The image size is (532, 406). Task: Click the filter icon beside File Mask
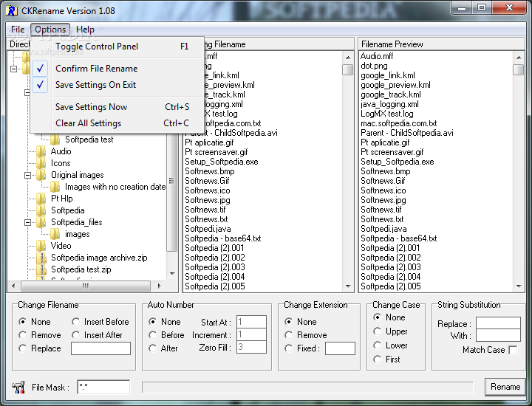point(18,387)
